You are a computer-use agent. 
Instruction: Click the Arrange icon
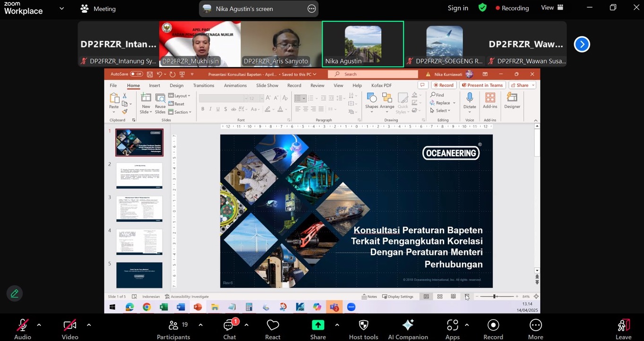pyautogui.click(x=387, y=98)
